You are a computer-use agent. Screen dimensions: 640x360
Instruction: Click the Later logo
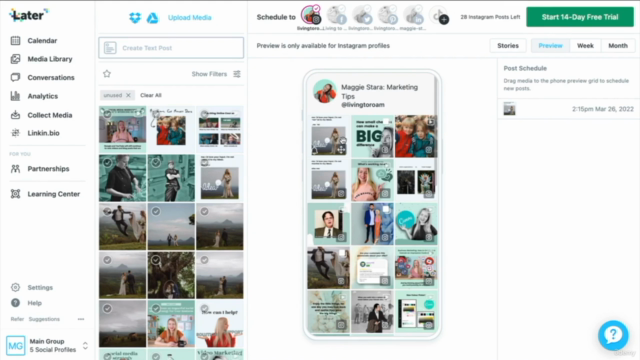click(x=28, y=15)
